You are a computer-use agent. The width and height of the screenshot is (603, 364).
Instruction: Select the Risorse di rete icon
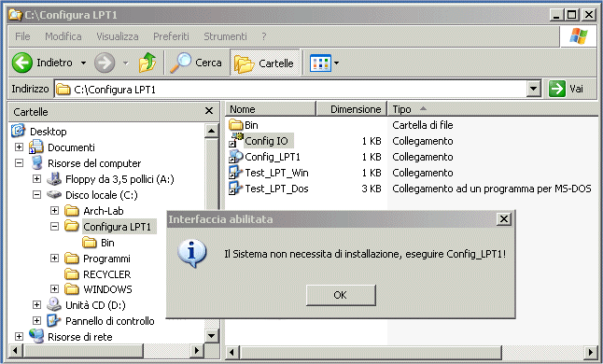tap(36, 336)
